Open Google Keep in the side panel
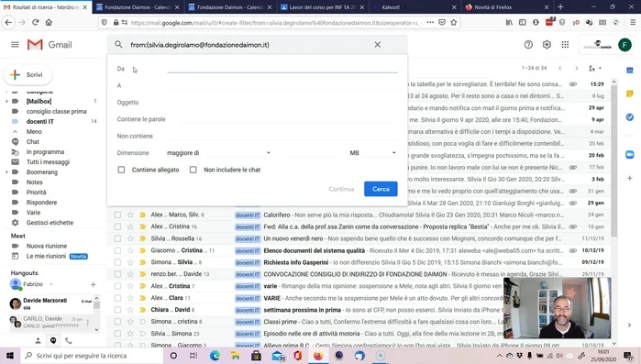This screenshot has width=641, height=364. tap(630, 94)
